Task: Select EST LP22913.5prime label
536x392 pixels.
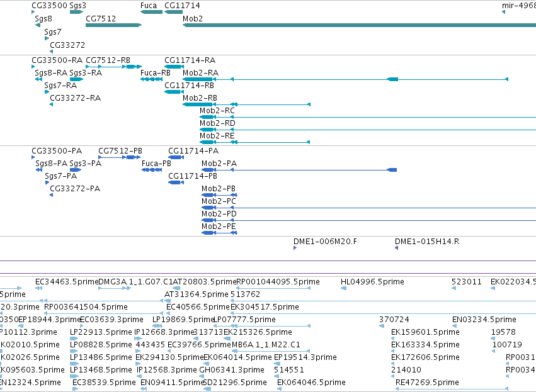Action: coord(101,333)
